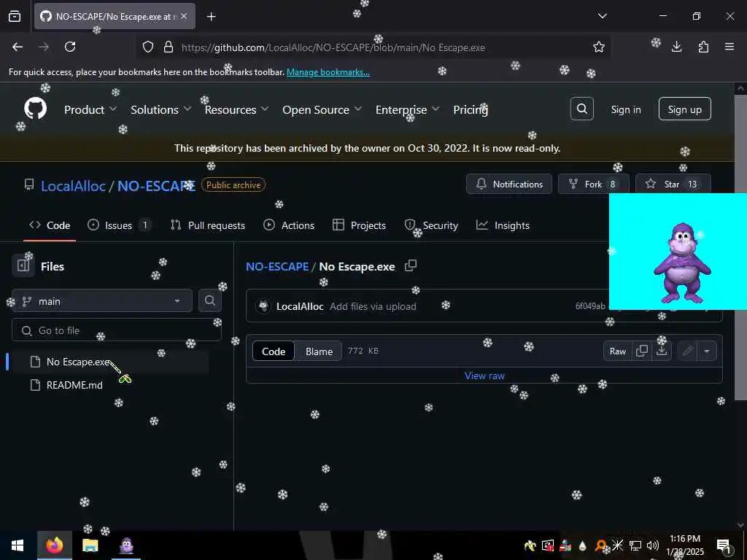Image resolution: width=747 pixels, height=560 pixels.
Task: Close the NO-ESCAPE browser tab
Action: 184,16
